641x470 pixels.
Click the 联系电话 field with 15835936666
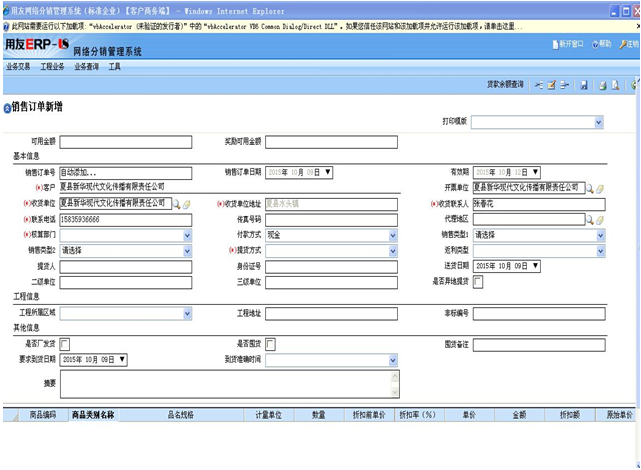pyautogui.click(x=126, y=220)
